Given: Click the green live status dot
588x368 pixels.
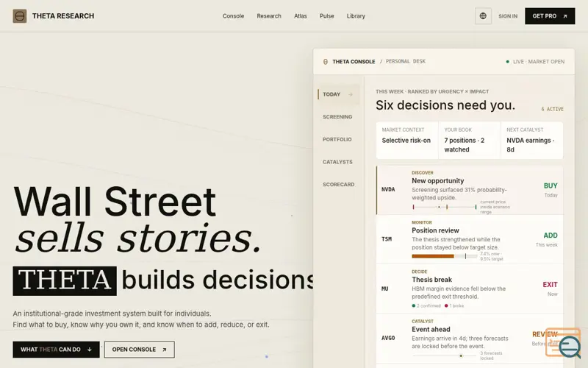Looking at the screenshot, I should click(507, 62).
